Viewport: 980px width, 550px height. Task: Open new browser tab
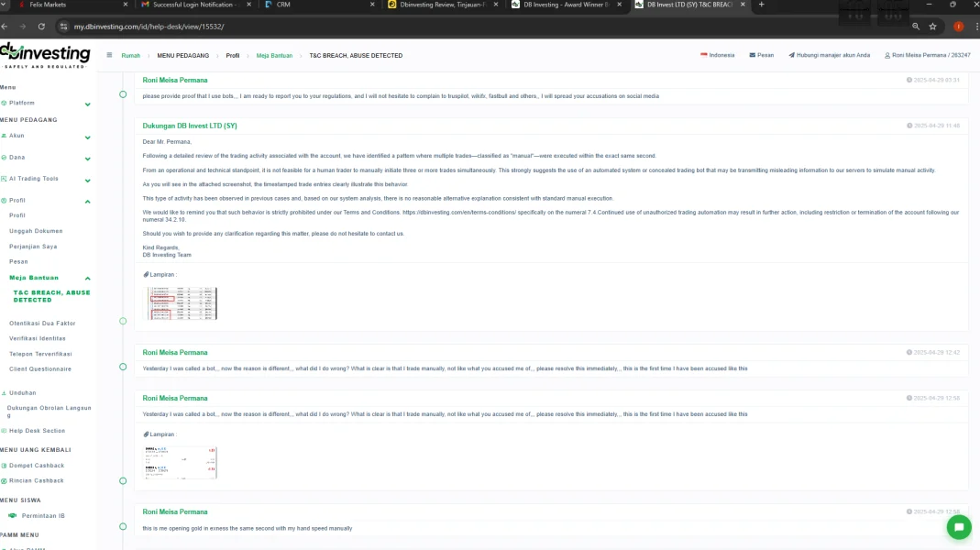[x=761, y=5]
